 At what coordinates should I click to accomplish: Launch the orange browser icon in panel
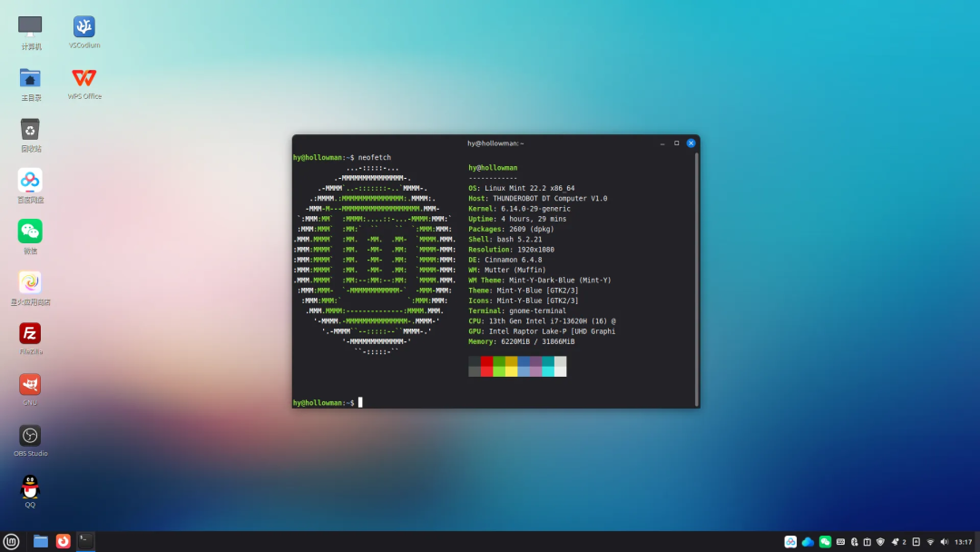(x=64, y=541)
